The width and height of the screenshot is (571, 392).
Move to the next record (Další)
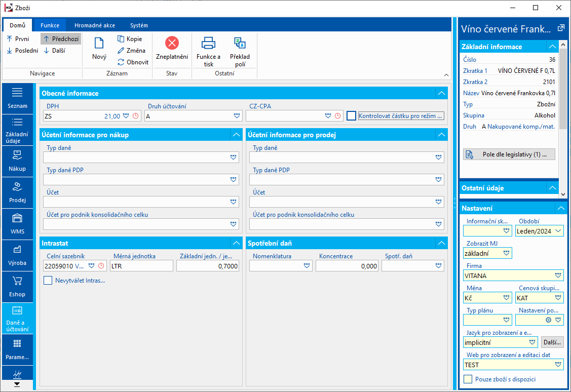point(55,51)
